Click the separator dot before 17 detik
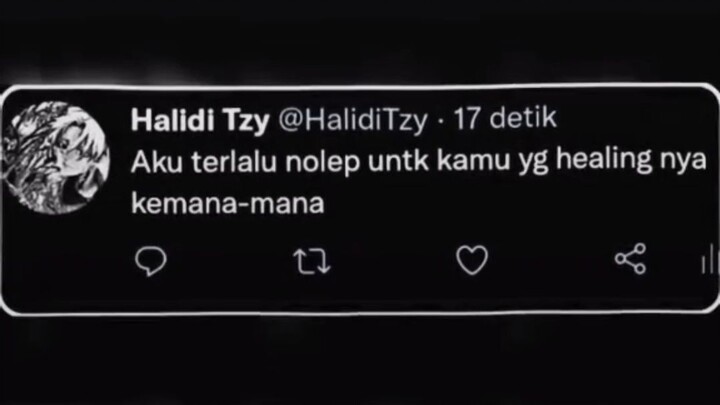The image size is (720, 405). pos(441,122)
